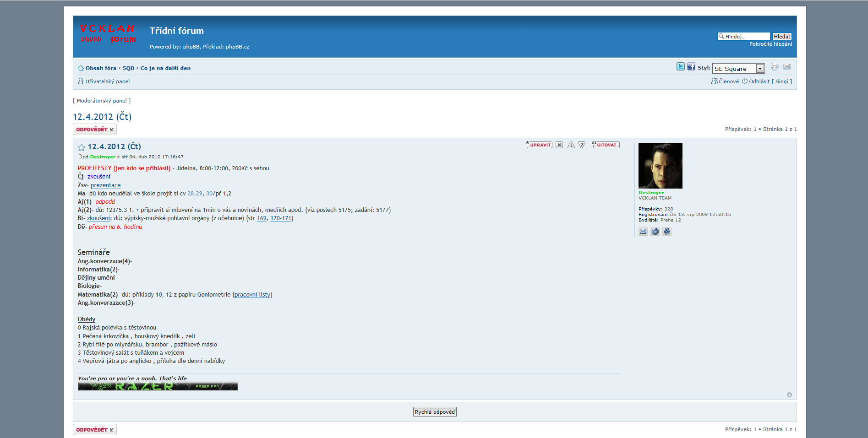Viewport: 868px width, 438px height.
Task: Click green Destroyer username under avatar
Action: [651, 193]
